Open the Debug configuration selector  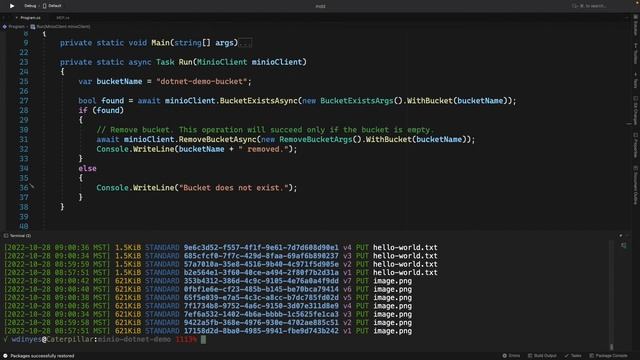click(30, 6)
